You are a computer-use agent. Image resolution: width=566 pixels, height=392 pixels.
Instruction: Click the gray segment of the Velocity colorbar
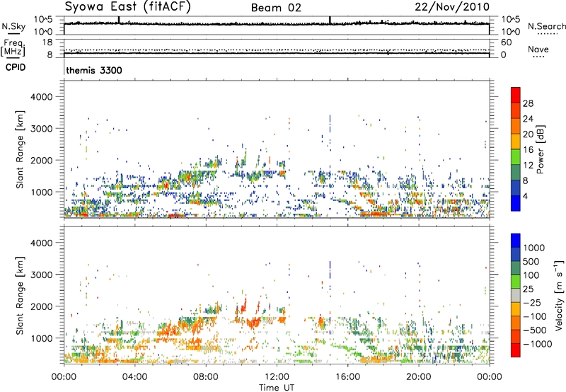pos(516,295)
